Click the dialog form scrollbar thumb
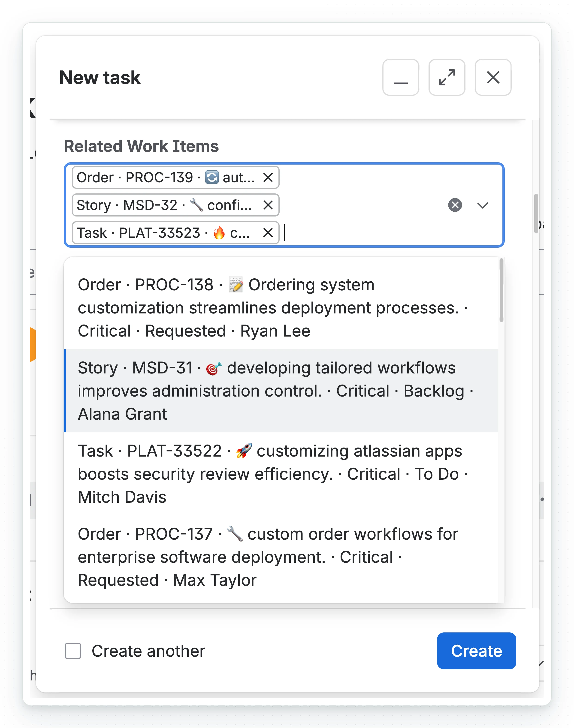The image size is (574, 728). (536, 213)
